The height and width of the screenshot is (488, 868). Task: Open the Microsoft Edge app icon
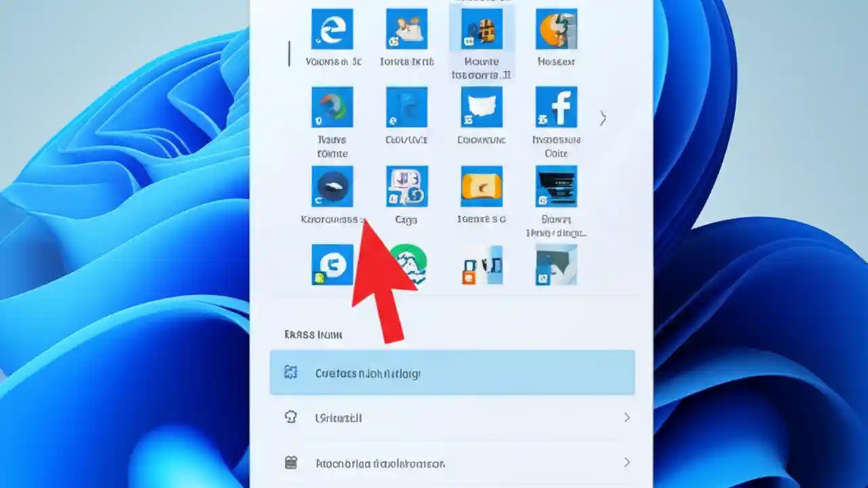click(x=332, y=29)
